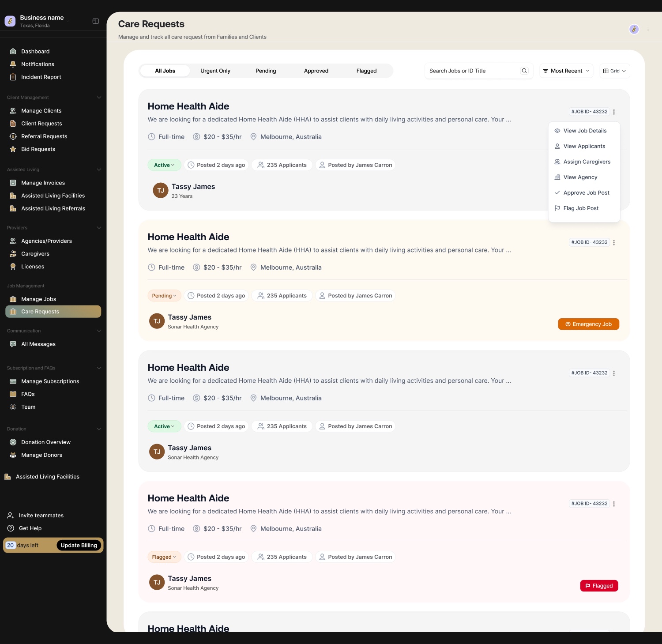Screen dimensions: 662x644
Task: Select the All Jobs tab
Action: tap(165, 71)
